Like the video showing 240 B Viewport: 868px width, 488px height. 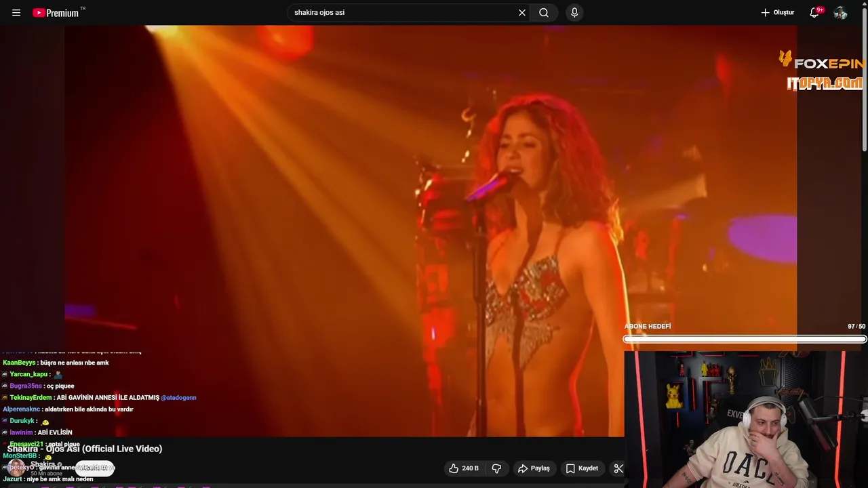click(464, 468)
